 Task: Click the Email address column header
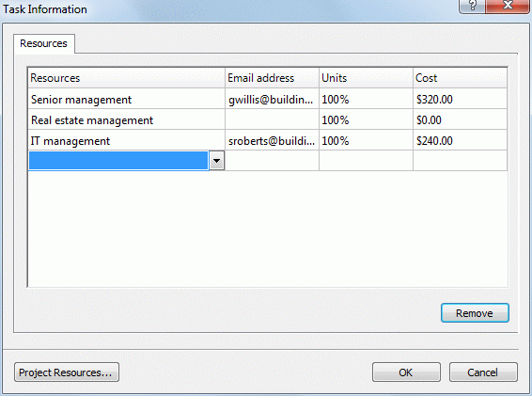tap(272, 78)
